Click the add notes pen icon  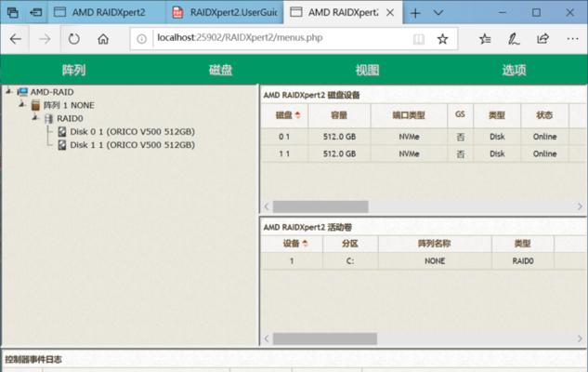[514, 39]
